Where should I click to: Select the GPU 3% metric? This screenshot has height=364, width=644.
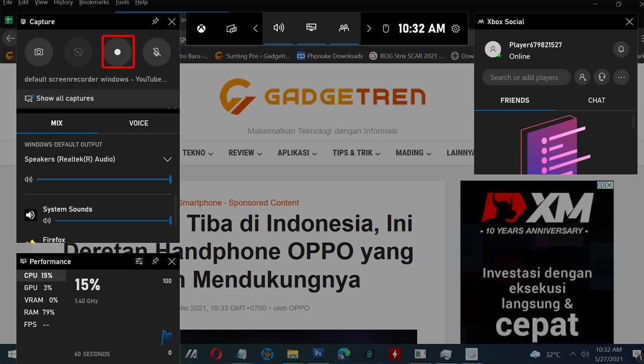[38, 288]
